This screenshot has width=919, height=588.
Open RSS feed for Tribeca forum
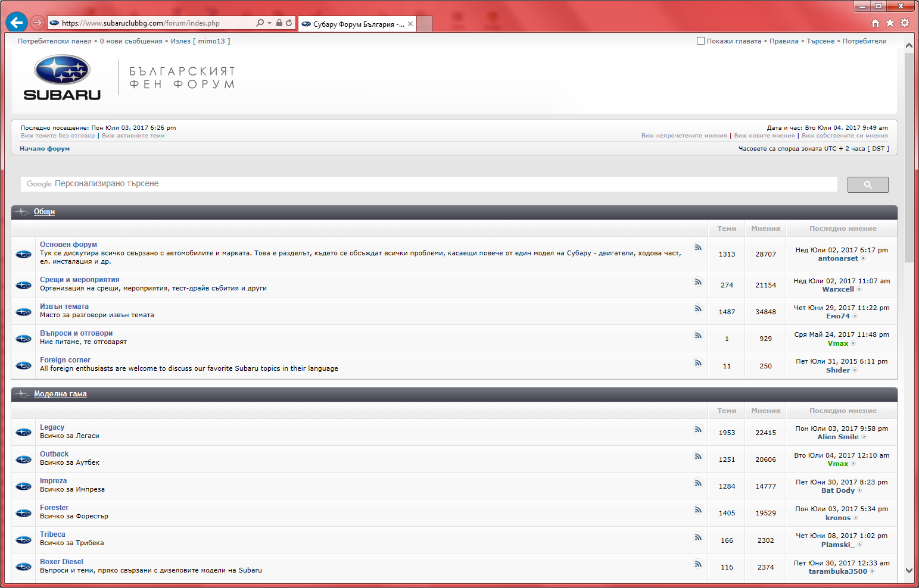click(698, 537)
